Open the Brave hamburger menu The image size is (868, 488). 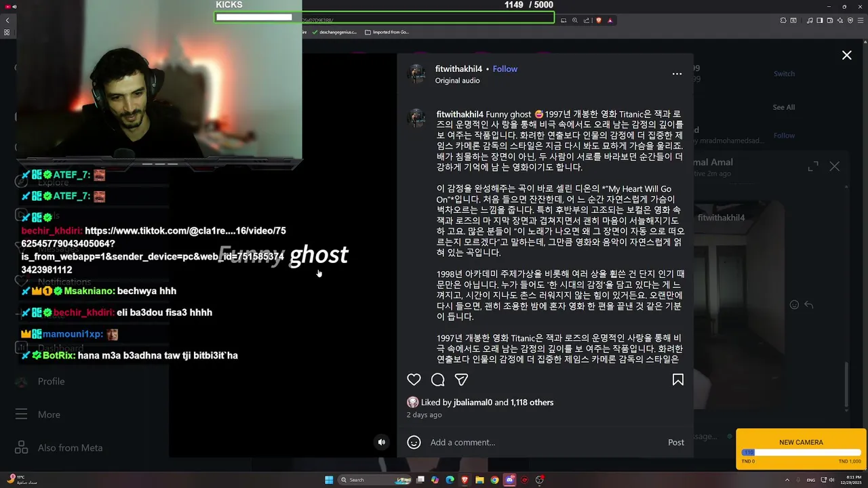(x=861, y=20)
